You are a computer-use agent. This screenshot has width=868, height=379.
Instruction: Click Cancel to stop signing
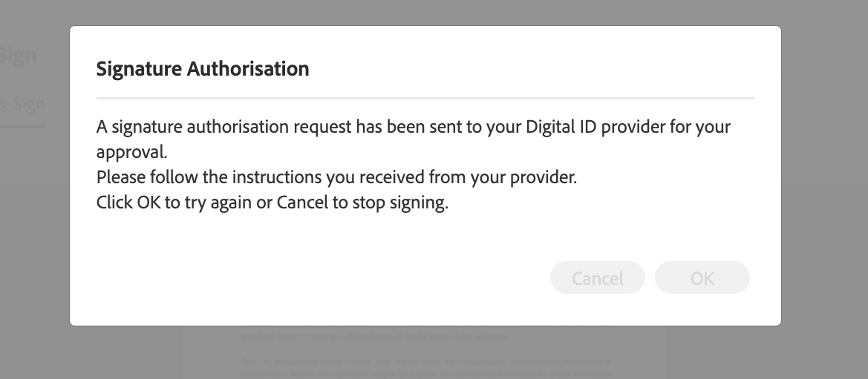point(597,277)
